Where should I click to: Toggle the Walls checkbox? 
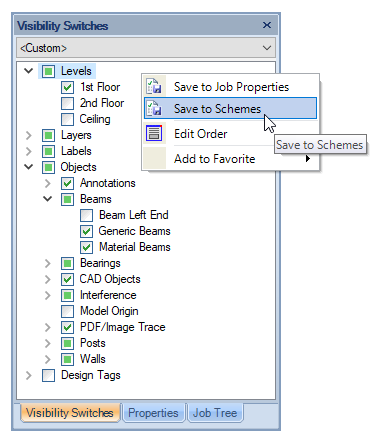pos(67,359)
